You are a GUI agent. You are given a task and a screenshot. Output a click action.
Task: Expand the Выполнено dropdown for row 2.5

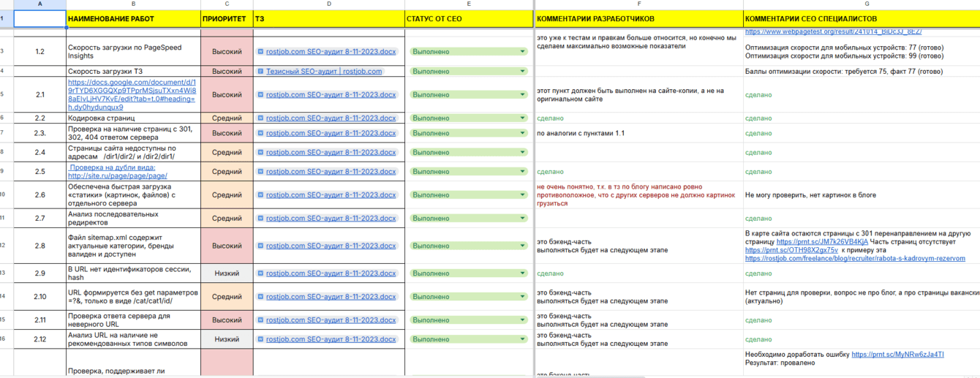point(523,172)
